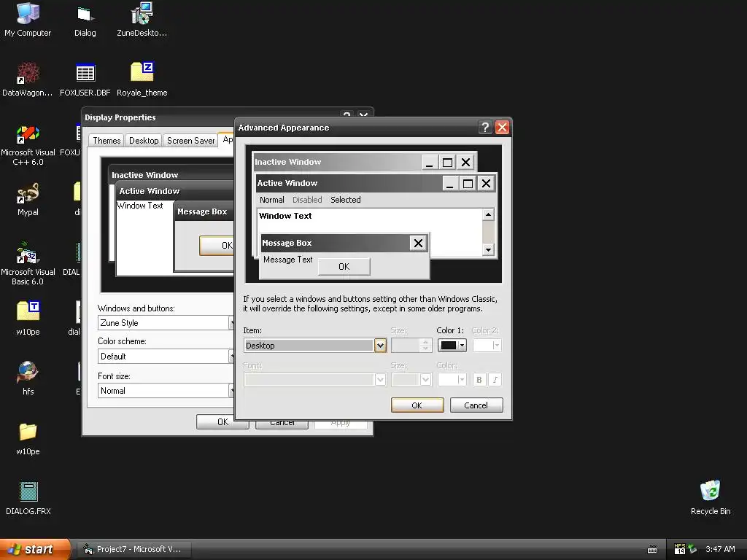Viewport: 747px width, 560px height.
Task: Open the Recycle Bin icon
Action: point(711,497)
